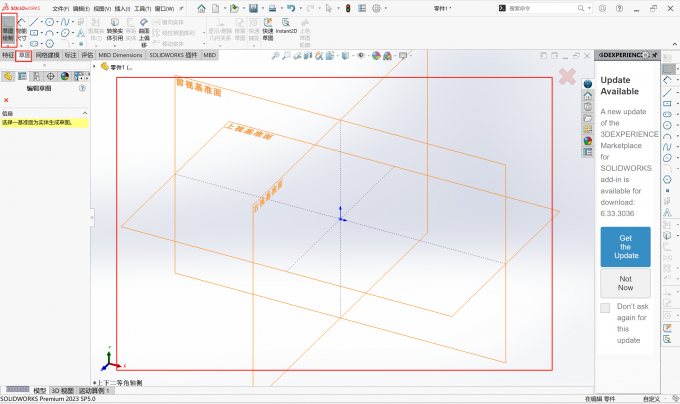Expand Options gear dropdown arrow

click(x=386, y=8)
